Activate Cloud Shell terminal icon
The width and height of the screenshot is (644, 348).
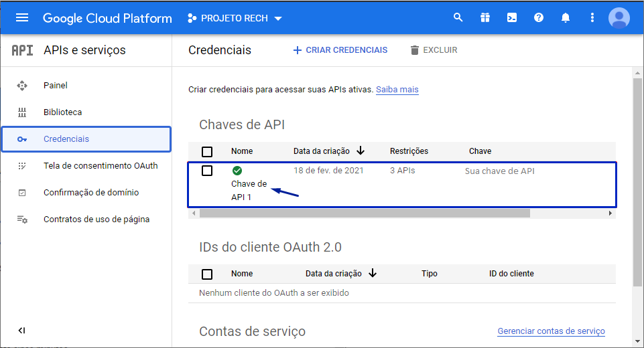pos(512,18)
